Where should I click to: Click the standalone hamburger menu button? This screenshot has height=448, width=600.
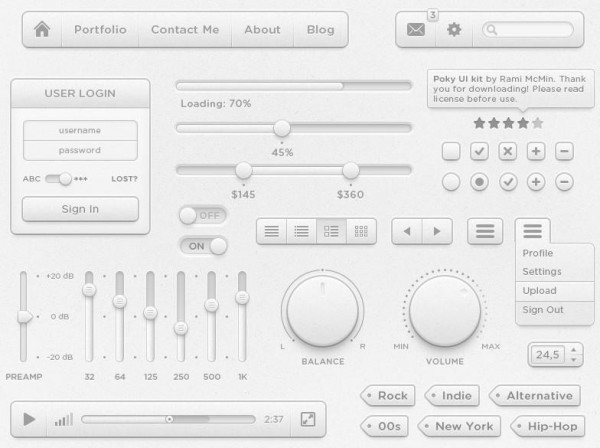[x=485, y=231]
